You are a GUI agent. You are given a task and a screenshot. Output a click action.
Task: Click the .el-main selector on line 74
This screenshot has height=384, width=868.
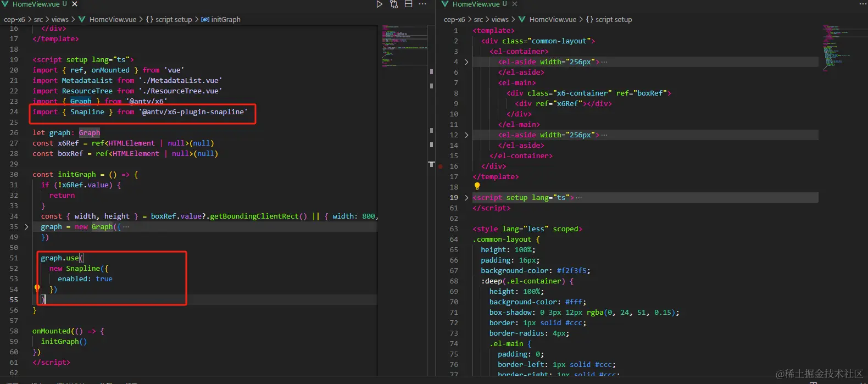[x=506, y=344]
